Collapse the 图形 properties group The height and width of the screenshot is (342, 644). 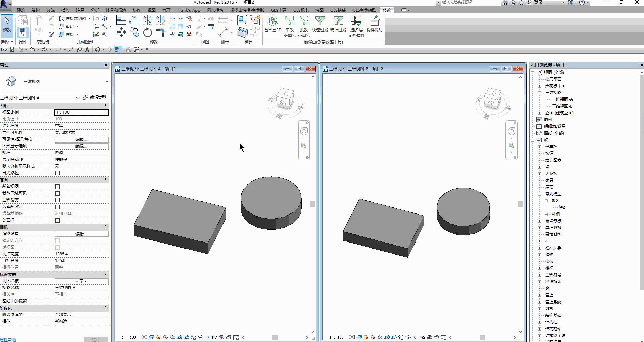tap(105, 106)
